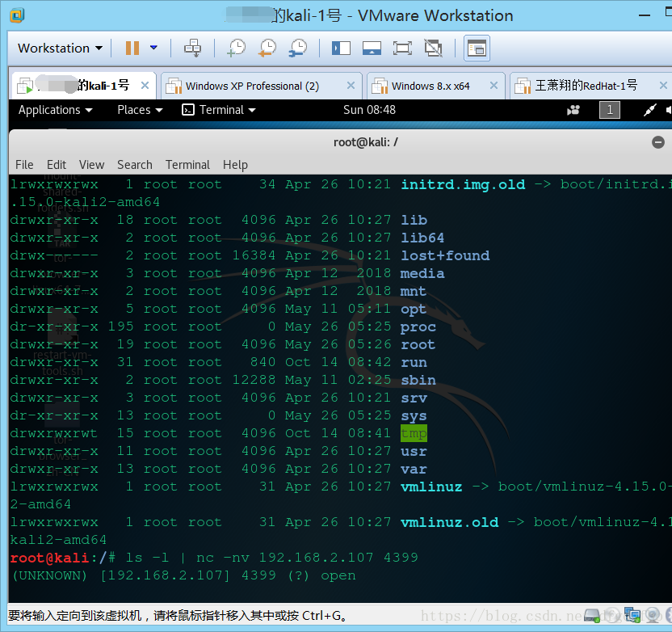Click the sbin directory name

click(x=418, y=380)
